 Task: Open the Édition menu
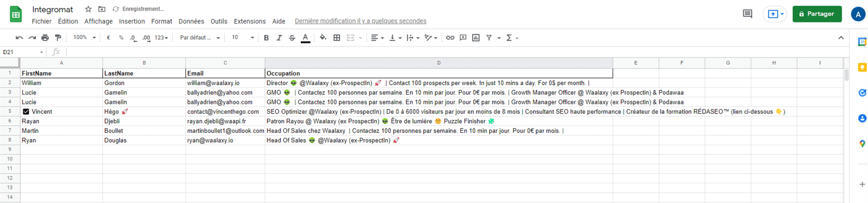click(68, 21)
